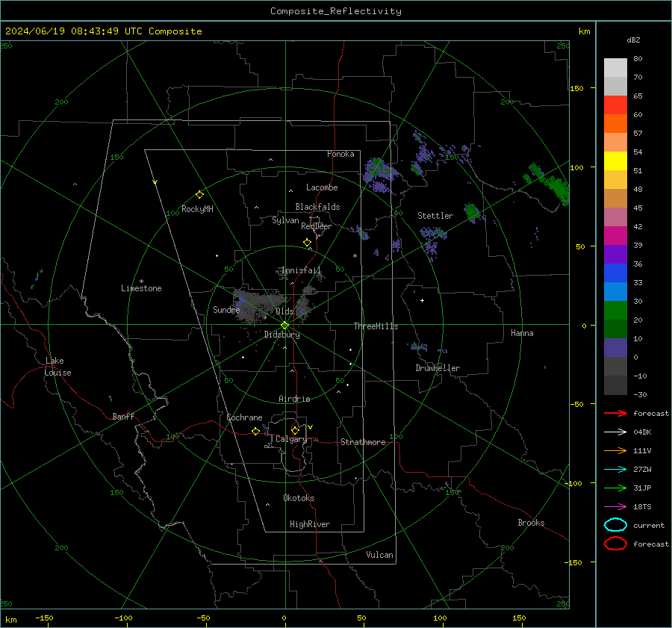
Task: Select the Airdrie label
Action: tap(294, 399)
